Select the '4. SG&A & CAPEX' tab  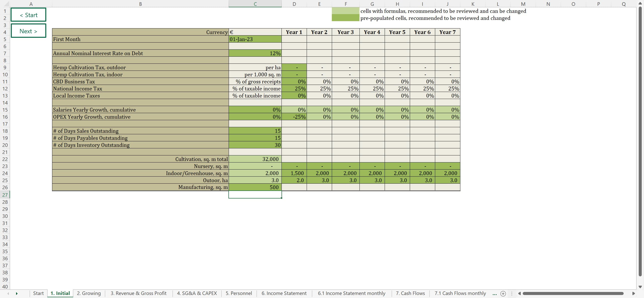tap(197, 293)
